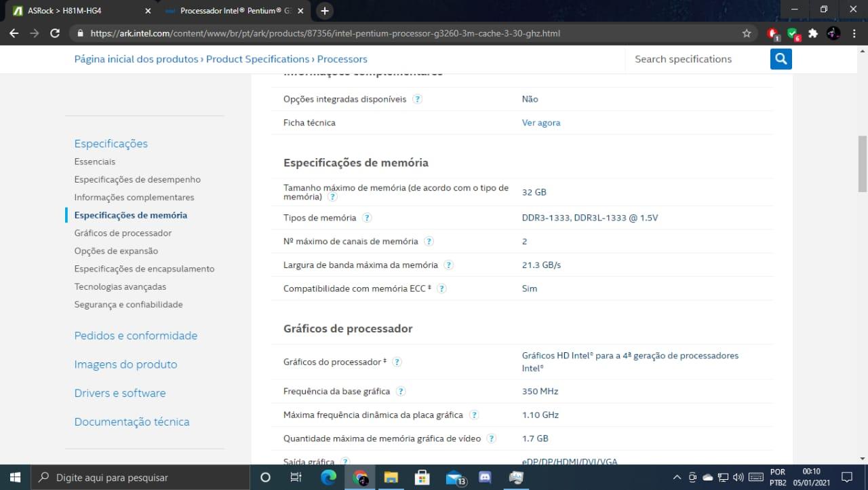Click the red extension icon with badge 1
The image size is (868, 490).
(x=772, y=33)
